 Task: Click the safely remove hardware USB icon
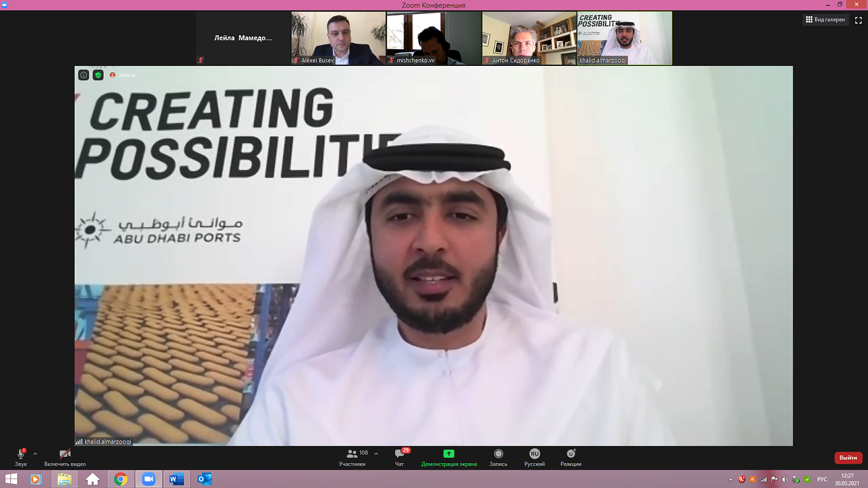point(796,479)
